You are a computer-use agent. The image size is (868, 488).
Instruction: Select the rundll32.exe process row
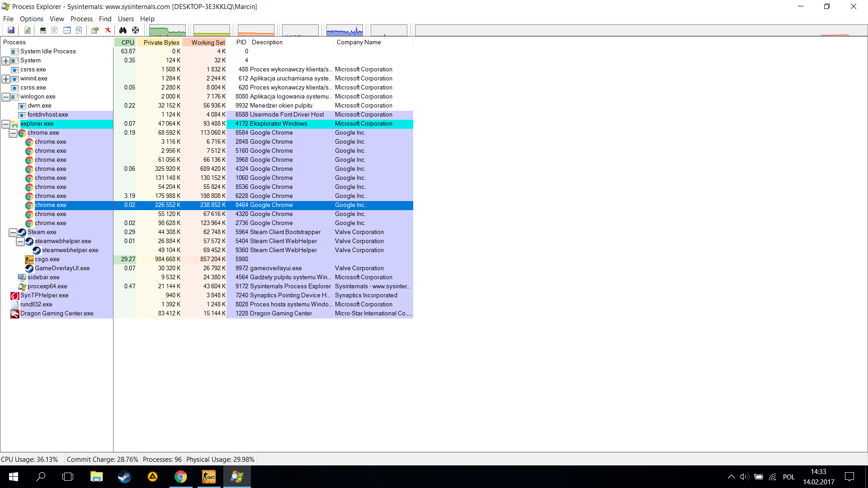click(207, 305)
